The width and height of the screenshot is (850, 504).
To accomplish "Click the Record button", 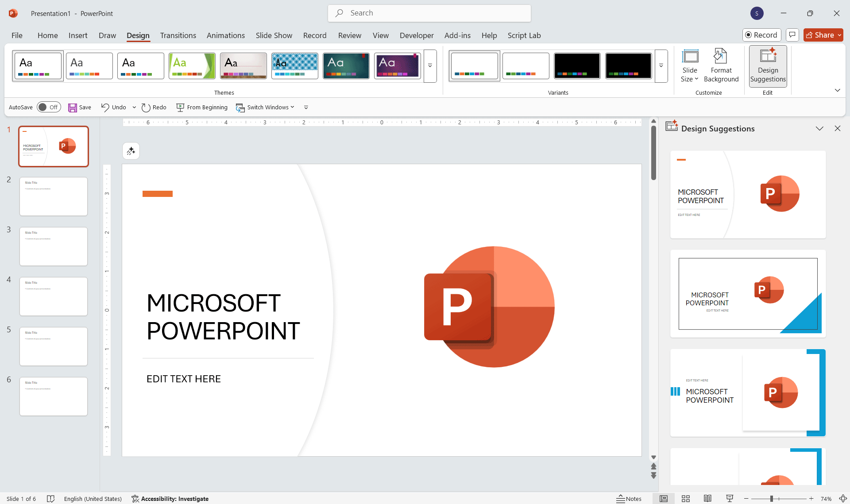I will [x=761, y=35].
